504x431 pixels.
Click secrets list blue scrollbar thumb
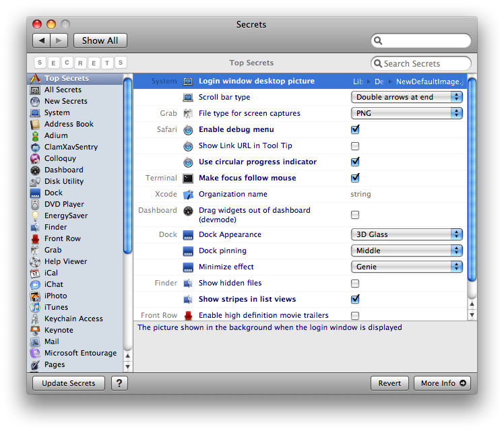click(x=472, y=180)
